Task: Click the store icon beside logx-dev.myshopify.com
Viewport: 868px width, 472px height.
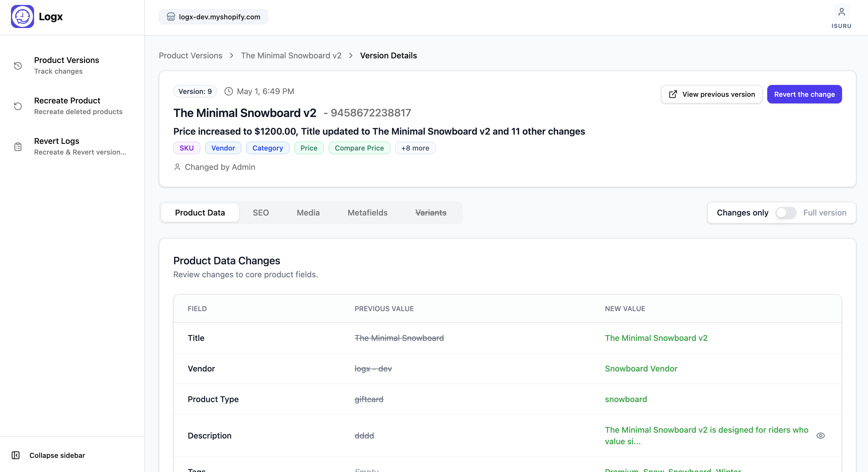Action: point(171,16)
